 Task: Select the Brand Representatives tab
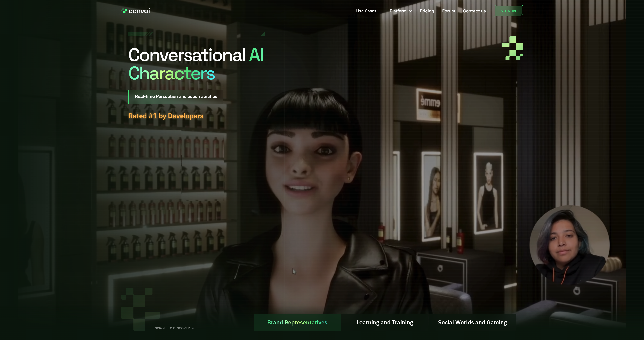pos(297,323)
